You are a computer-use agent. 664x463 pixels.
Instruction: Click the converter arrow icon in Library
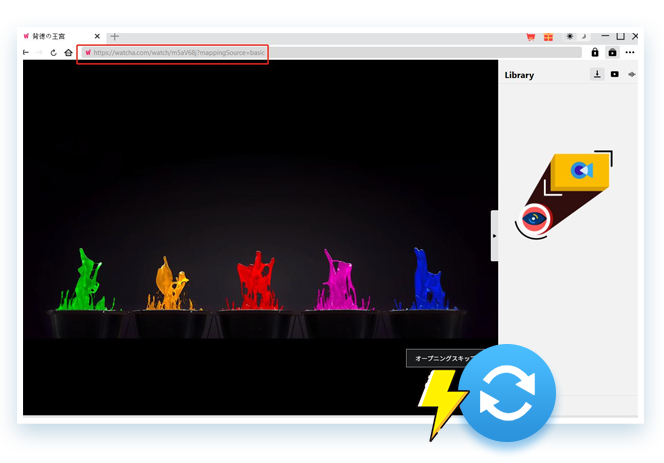click(x=632, y=74)
